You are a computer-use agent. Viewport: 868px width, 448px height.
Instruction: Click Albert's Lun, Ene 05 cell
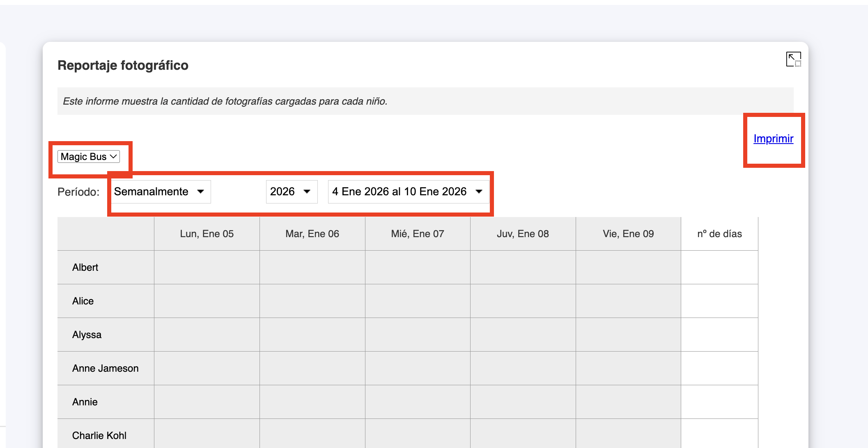pyautogui.click(x=207, y=267)
